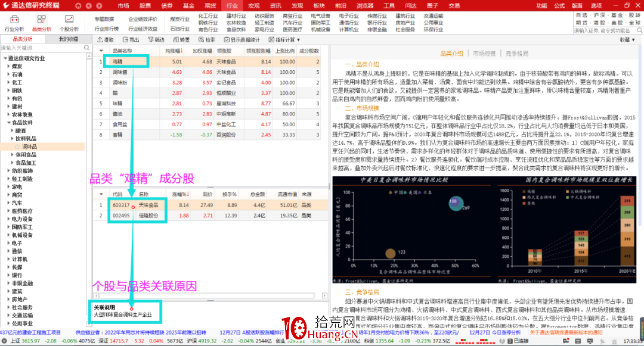Collapse the 食品饮料 tree node
This screenshot has height=346, width=644.
8,123
